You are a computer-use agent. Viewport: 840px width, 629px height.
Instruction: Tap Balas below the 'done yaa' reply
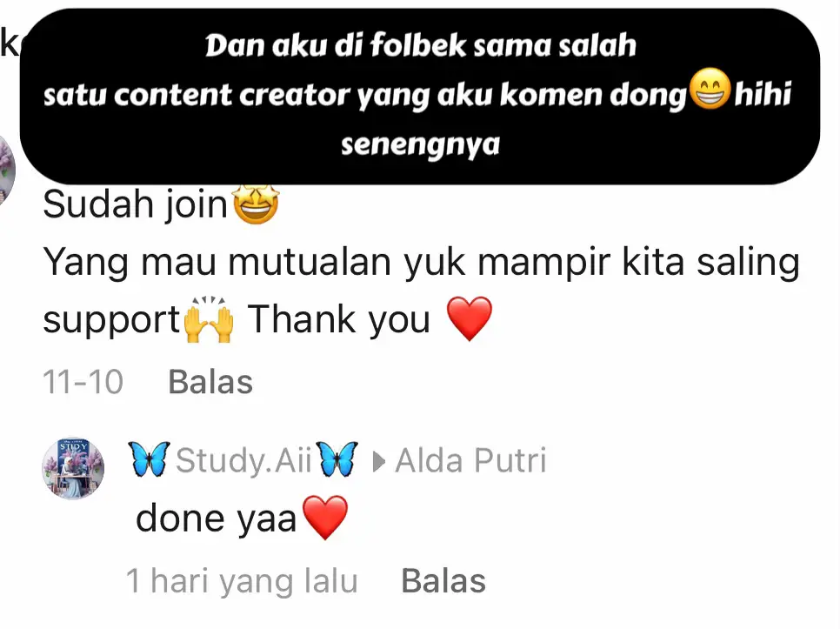pyautogui.click(x=443, y=581)
